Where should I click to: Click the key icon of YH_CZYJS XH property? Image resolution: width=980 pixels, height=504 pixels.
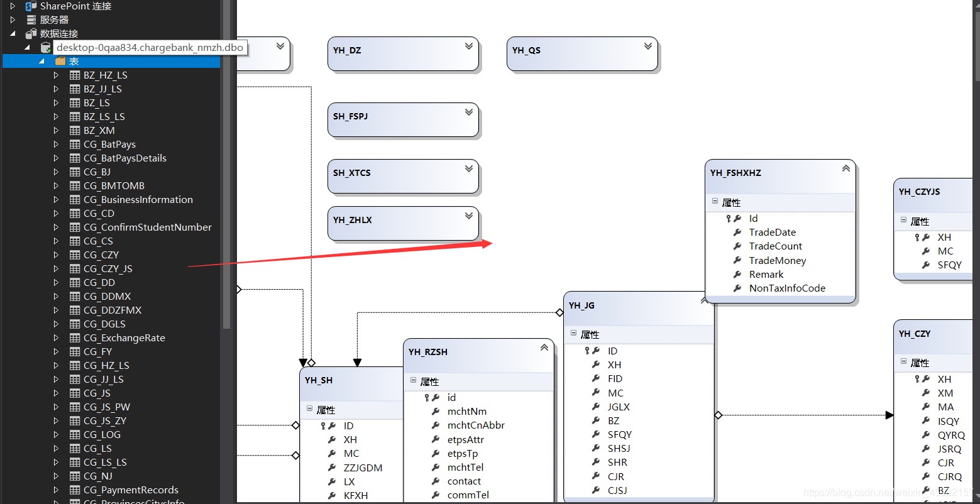(x=918, y=238)
